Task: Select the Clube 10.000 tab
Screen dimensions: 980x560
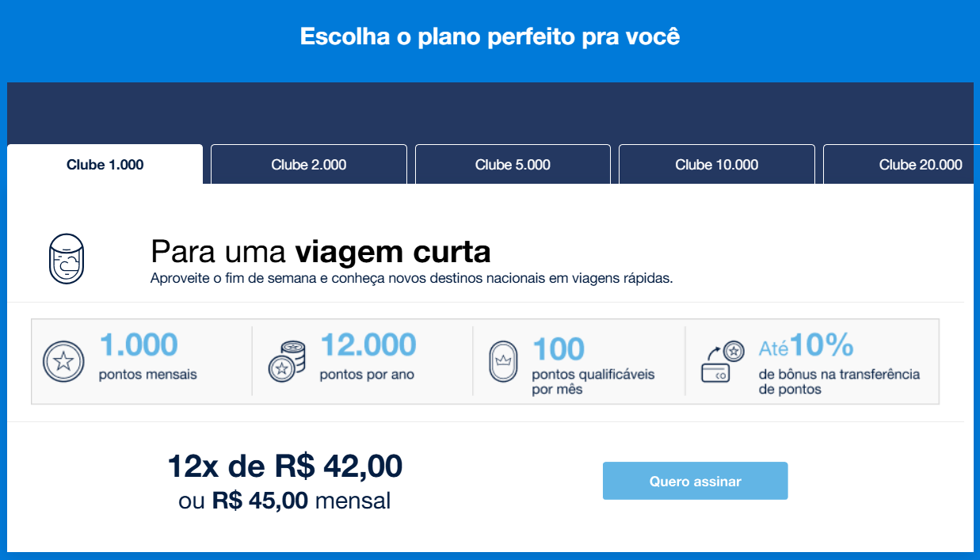Action: click(715, 164)
